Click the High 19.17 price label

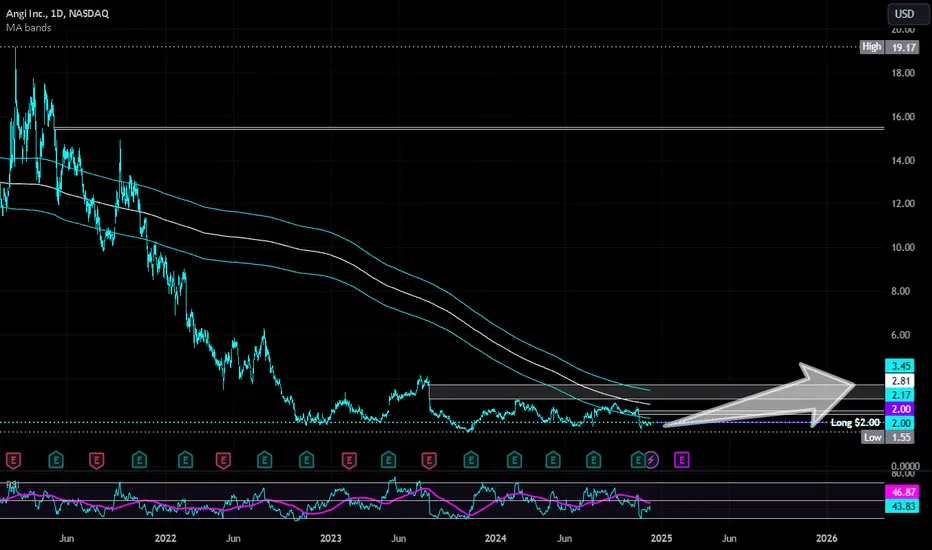pos(890,46)
